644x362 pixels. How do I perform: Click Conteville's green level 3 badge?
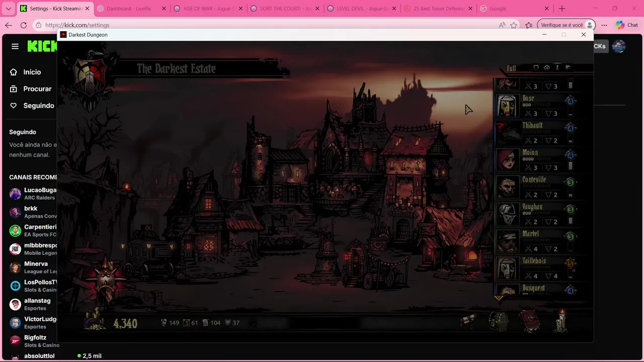570,183
